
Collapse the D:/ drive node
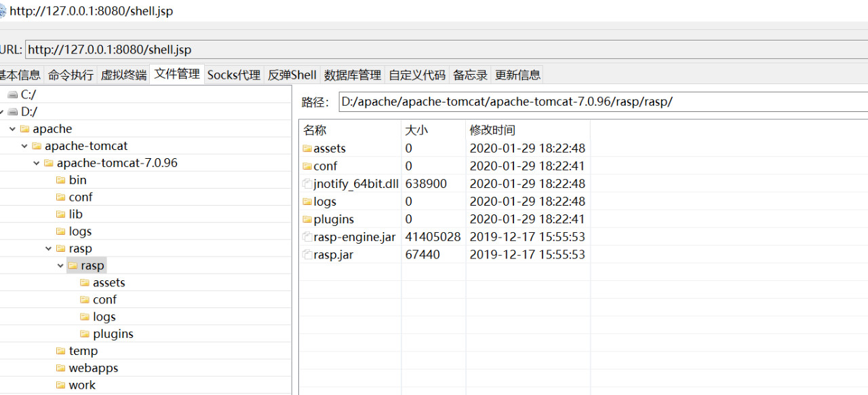(2, 112)
